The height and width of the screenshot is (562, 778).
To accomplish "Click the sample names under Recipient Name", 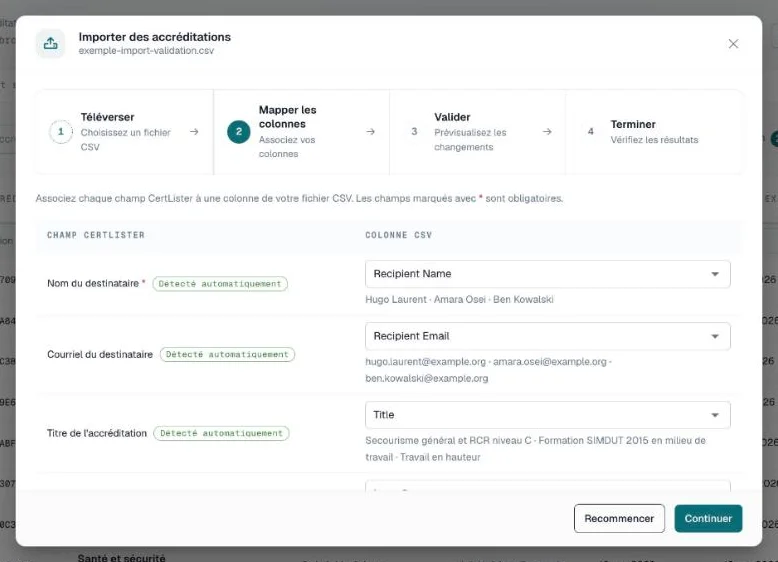I will (459, 300).
